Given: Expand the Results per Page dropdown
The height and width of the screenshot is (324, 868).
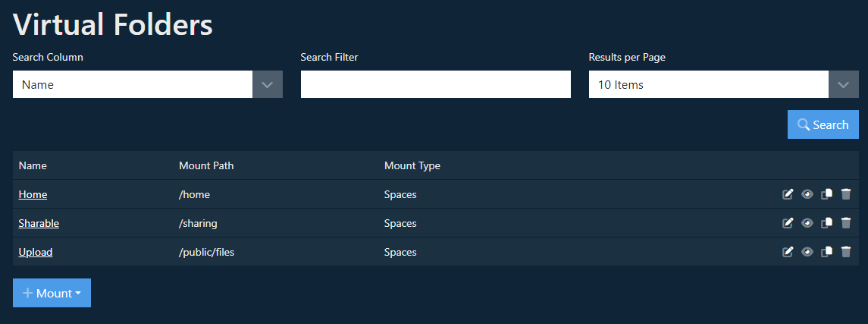Looking at the screenshot, I should pyautogui.click(x=723, y=84).
